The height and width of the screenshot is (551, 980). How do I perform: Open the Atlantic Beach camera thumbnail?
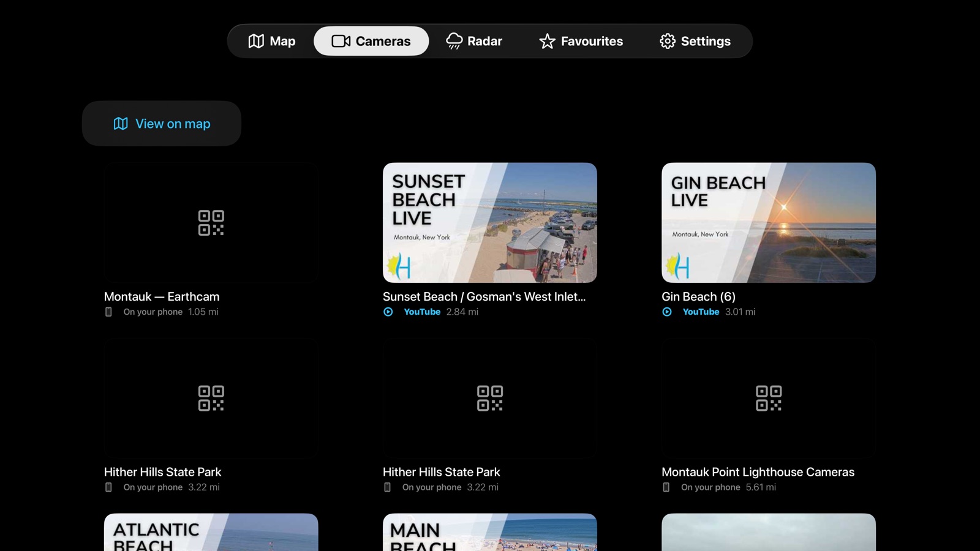(211, 532)
